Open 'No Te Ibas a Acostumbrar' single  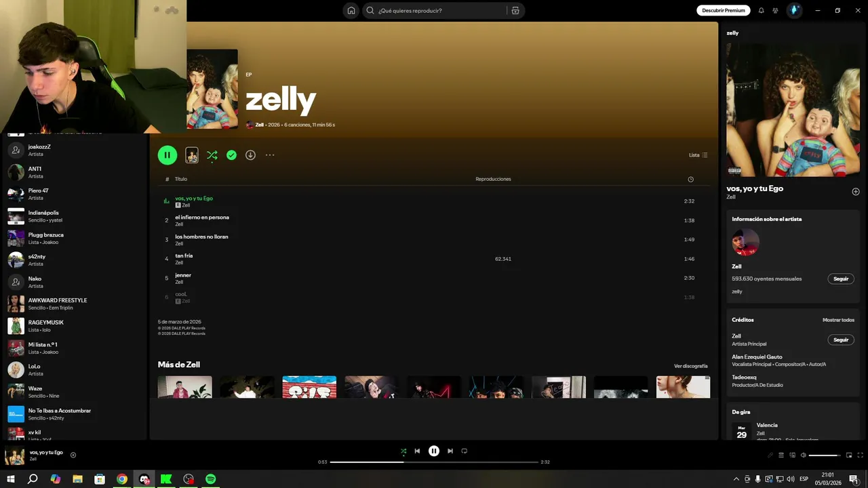coord(75,414)
